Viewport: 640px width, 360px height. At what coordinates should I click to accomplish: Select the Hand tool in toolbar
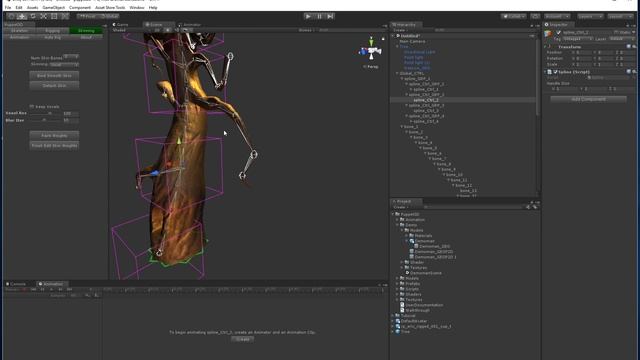tap(11, 16)
